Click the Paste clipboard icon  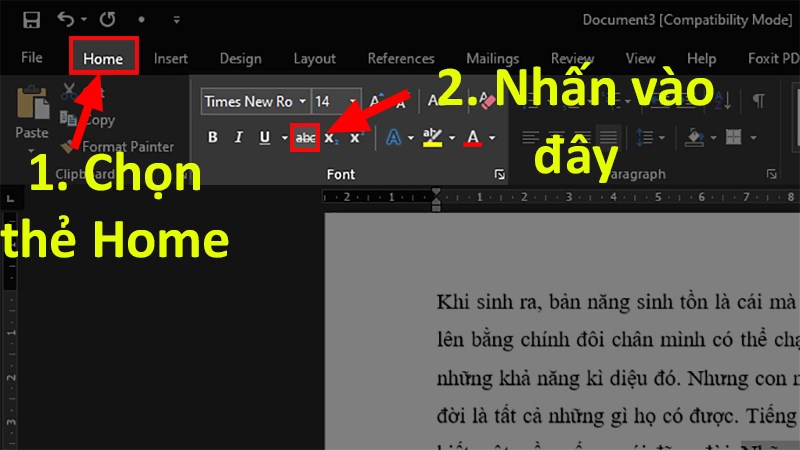32,103
